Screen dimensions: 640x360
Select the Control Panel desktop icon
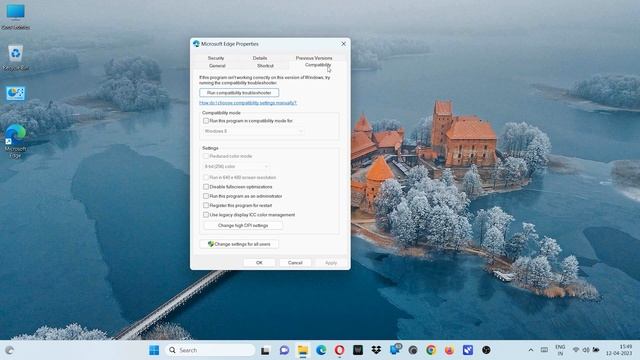click(16, 93)
